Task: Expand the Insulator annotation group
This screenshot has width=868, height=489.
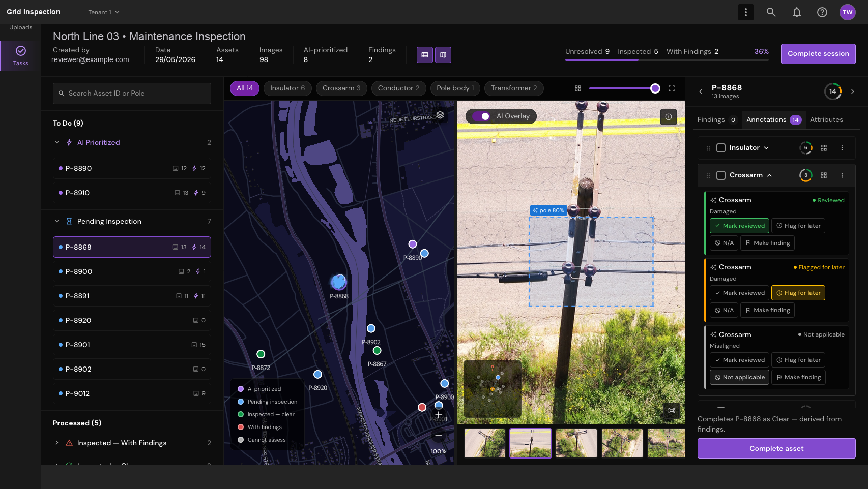Action: tap(766, 148)
